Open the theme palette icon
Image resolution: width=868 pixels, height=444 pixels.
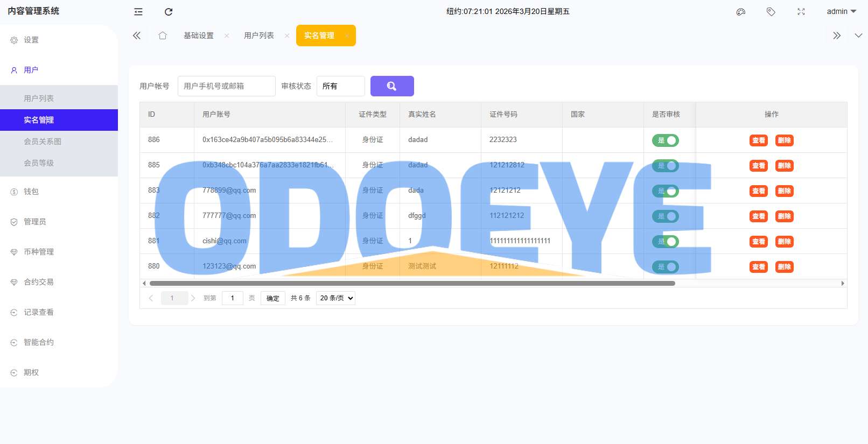(741, 12)
